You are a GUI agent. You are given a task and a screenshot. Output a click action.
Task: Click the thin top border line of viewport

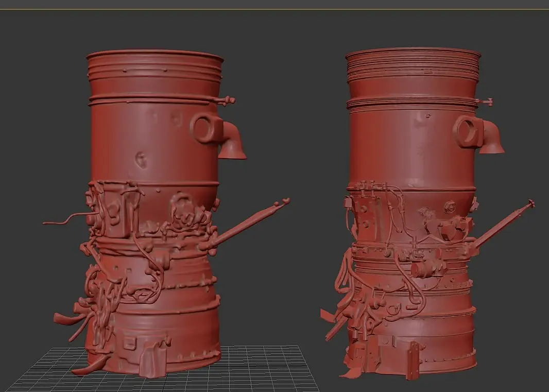pyautogui.click(x=274, y=9)
